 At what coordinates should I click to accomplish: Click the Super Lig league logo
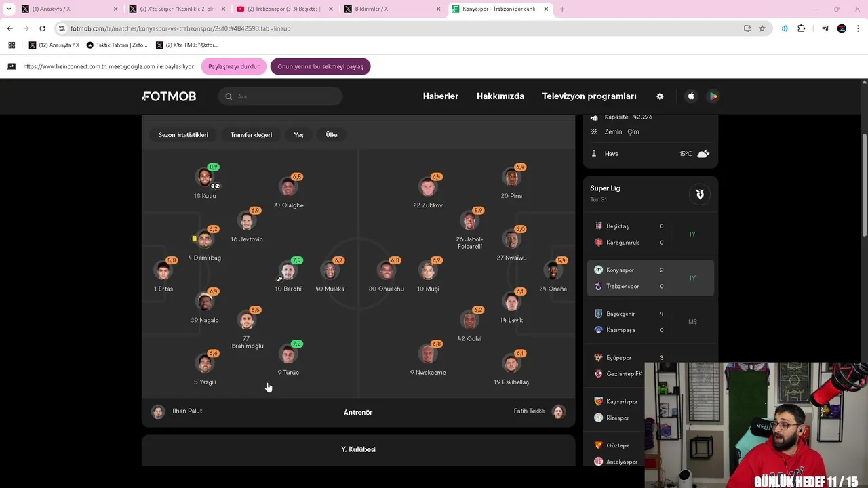(x=700, y=195)
